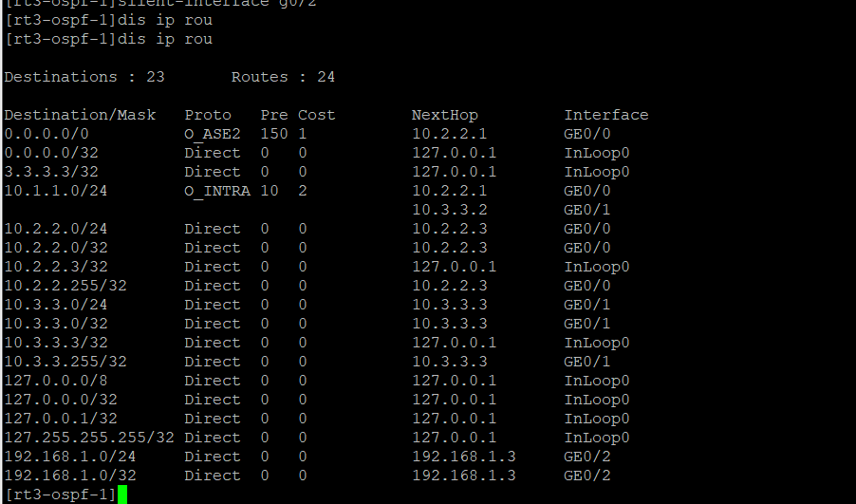Click destination 127.0.0.0/32
The width and height of the screenshot is (856, 504).
tap(61, 400)
